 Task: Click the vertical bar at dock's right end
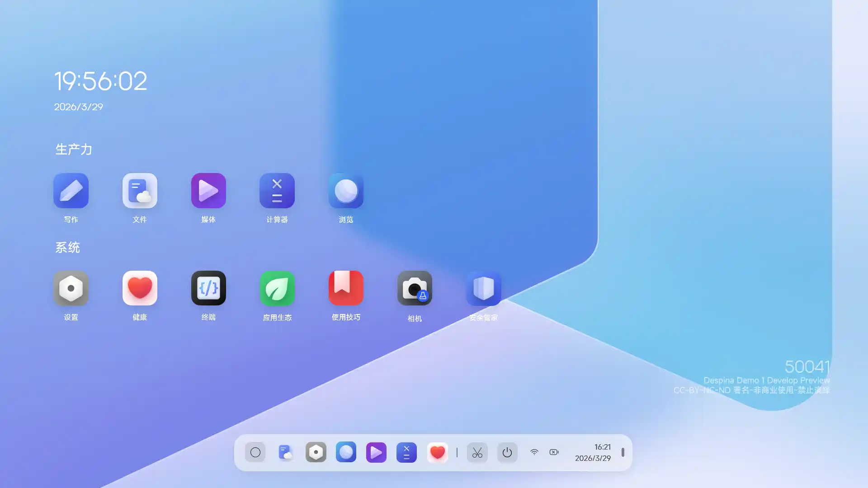pyautogui.click(x=623, y=452)
